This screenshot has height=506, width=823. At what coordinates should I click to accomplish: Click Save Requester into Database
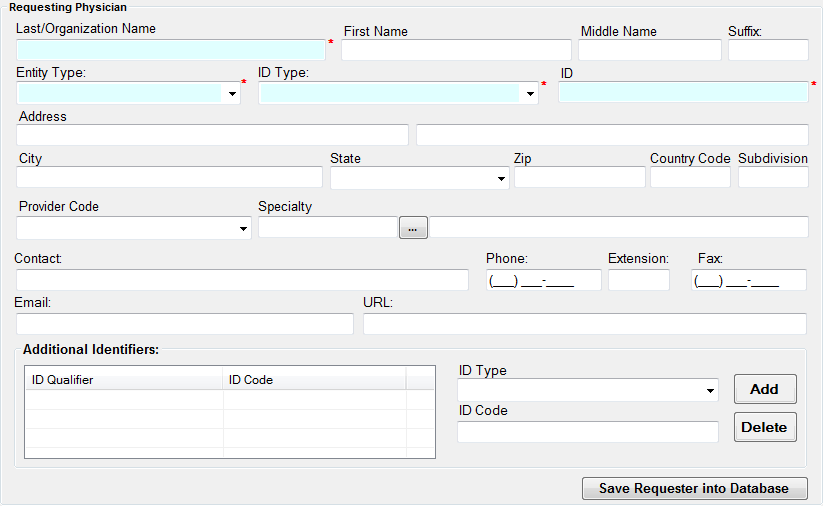(x=695, y=489)
